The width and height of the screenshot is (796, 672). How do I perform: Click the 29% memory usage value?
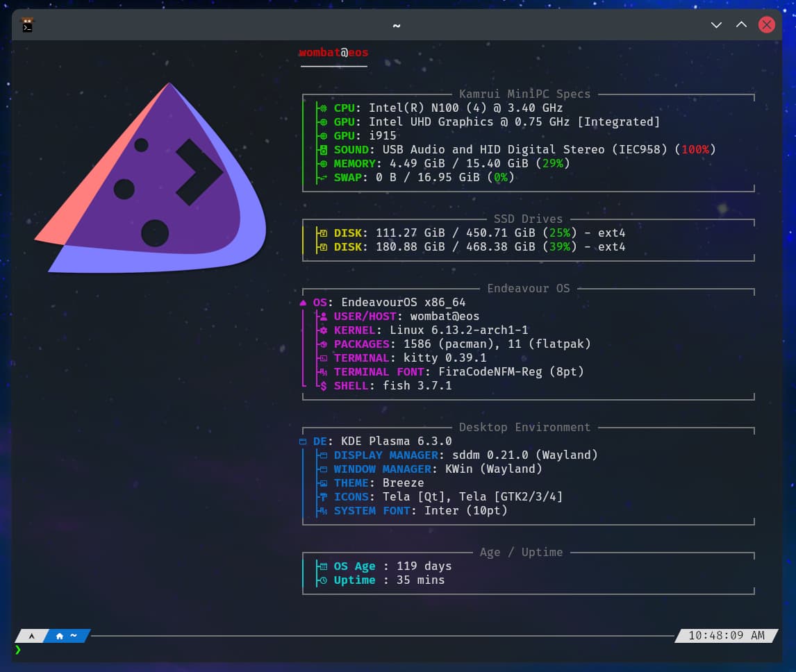pos(553,163)
